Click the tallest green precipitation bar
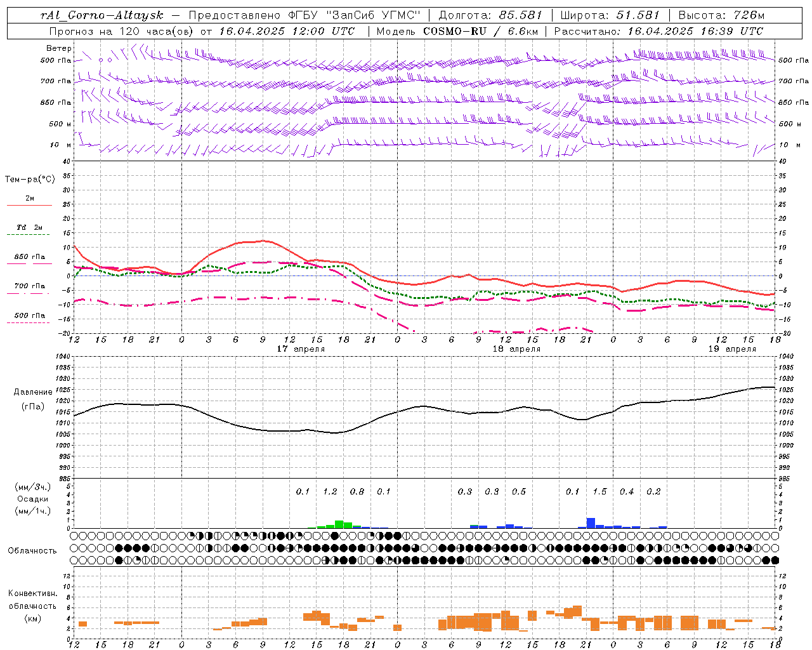The height and width of the screenshot is (650, 812). pos(339,524)
